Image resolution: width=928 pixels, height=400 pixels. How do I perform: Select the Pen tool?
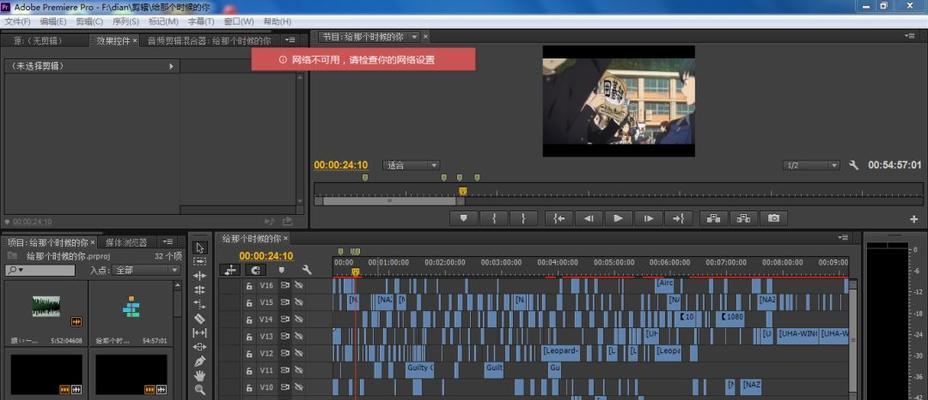point(200,361)
